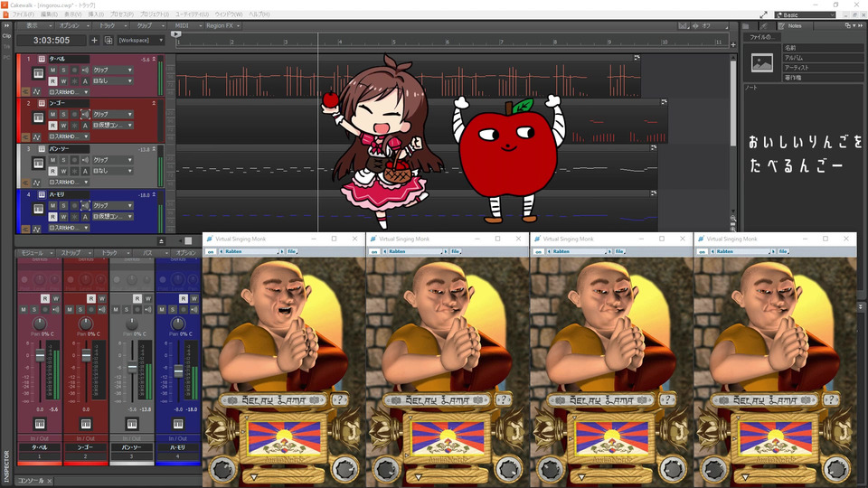
Task: Open the Region FX dropdown
Action: (222, 26)
